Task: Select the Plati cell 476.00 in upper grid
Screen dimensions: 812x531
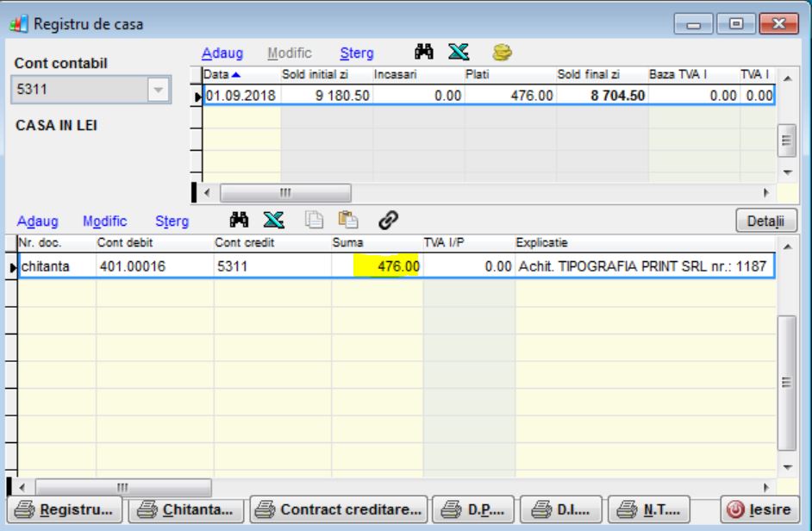Action: (509, 96)
